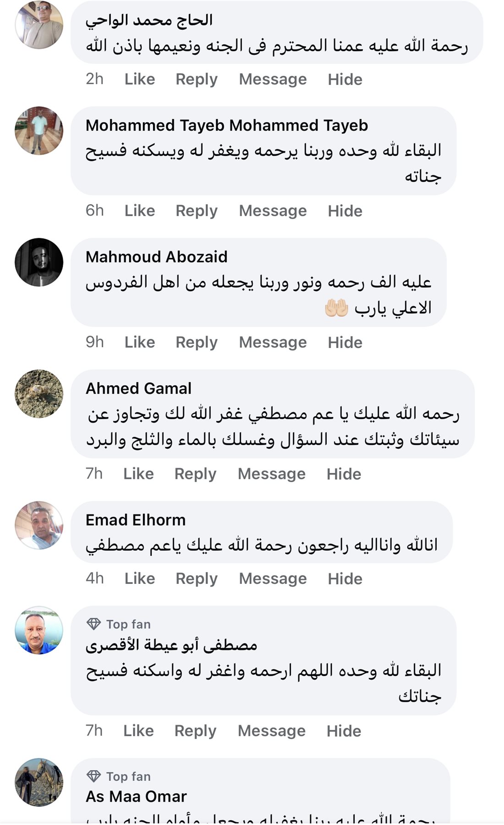Open الحاج محمد الواحي profile picture
This screenshot has height=825, width=504.
[39, 25]
